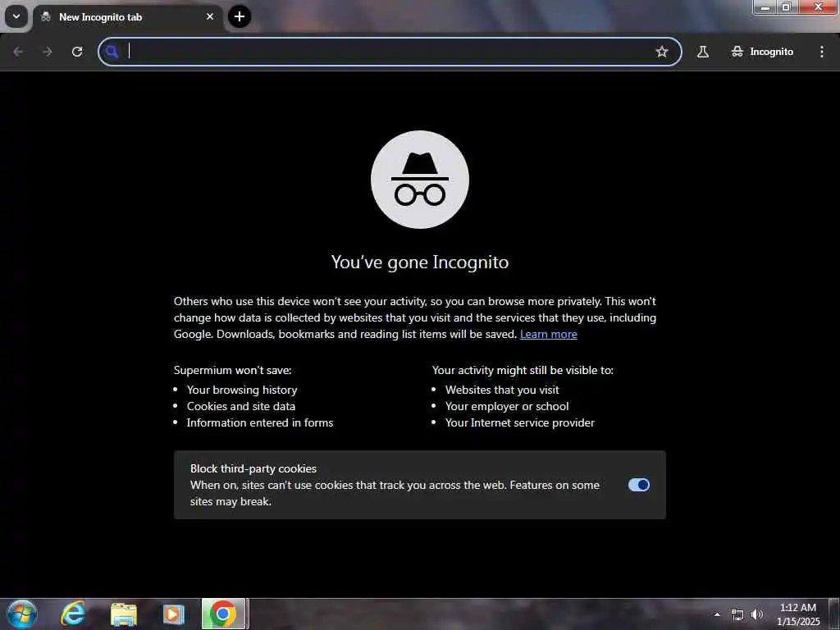Toggle Block third-party cookies switch
Viewport: 840px width, 630px height.
638,485
